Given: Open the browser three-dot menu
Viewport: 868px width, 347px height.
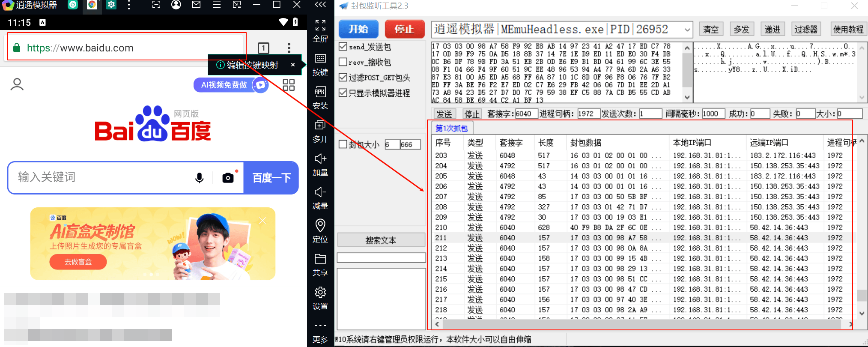Looking at the screenshot, I should click(289, 48).
